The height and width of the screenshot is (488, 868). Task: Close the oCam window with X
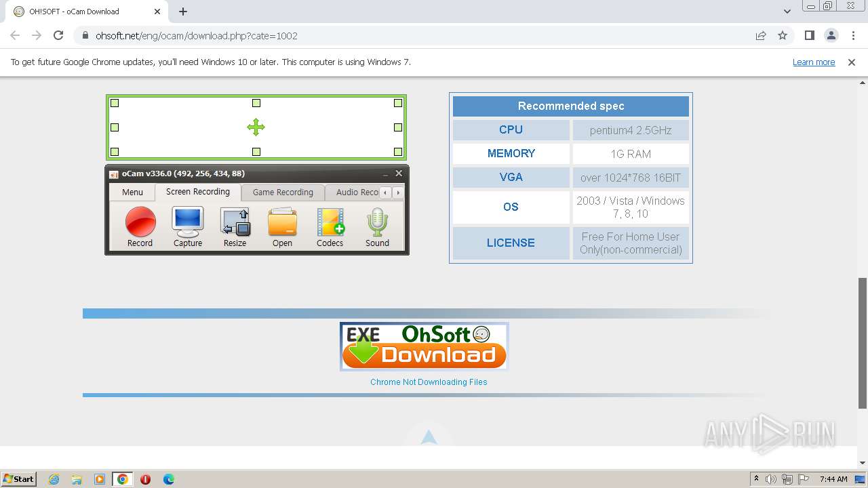(x=399, y=174)
